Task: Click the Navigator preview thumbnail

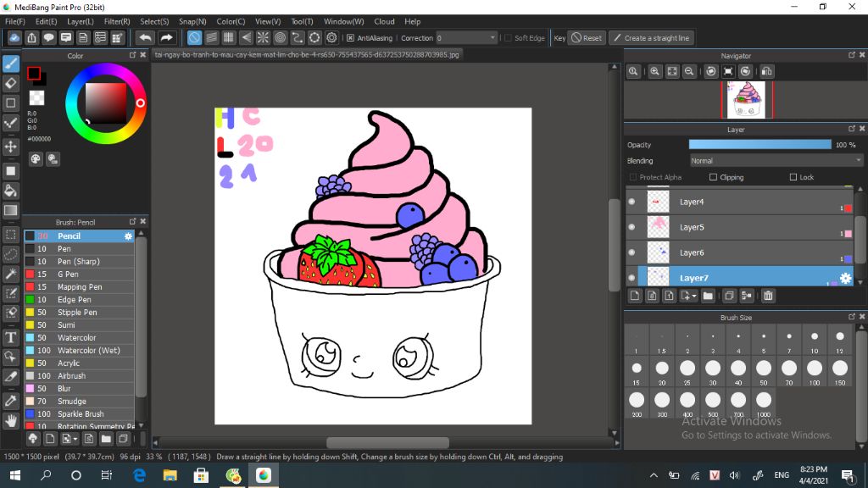Action: 747,100
